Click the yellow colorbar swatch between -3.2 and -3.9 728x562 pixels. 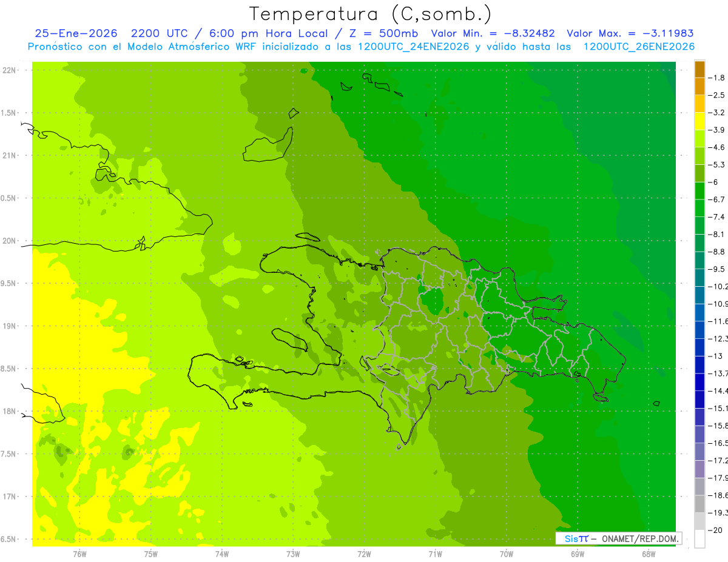[x=699, y=121]
